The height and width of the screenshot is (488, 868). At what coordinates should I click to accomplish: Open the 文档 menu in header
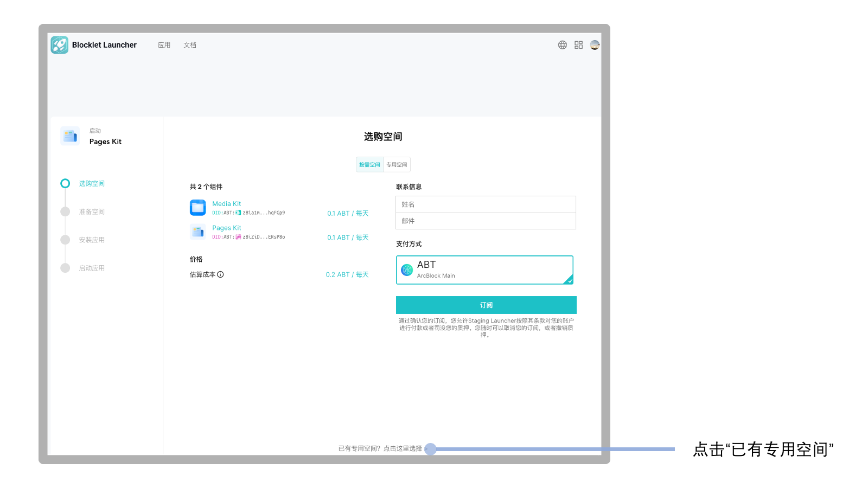coord(190,45)
